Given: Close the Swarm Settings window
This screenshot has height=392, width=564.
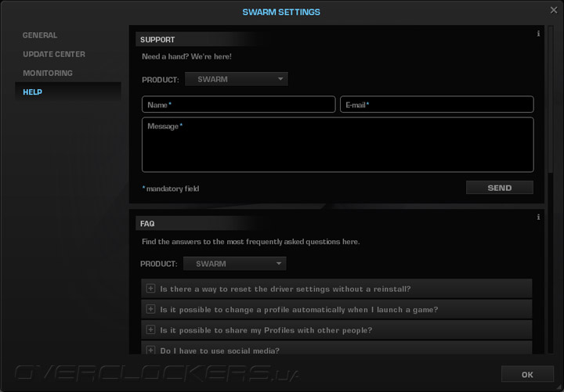Looking at the screenshot, I should (554, 10).
